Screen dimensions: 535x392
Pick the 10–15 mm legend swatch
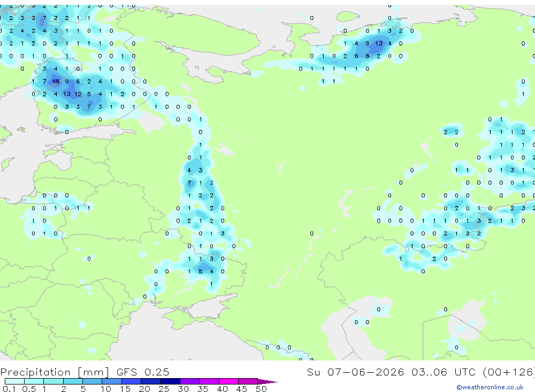tap(112, 381)
